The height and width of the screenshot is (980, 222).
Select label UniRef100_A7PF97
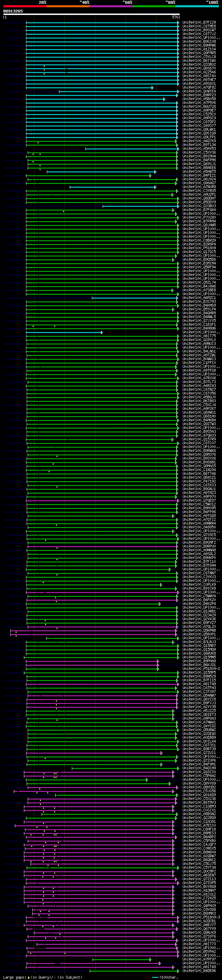199,959
